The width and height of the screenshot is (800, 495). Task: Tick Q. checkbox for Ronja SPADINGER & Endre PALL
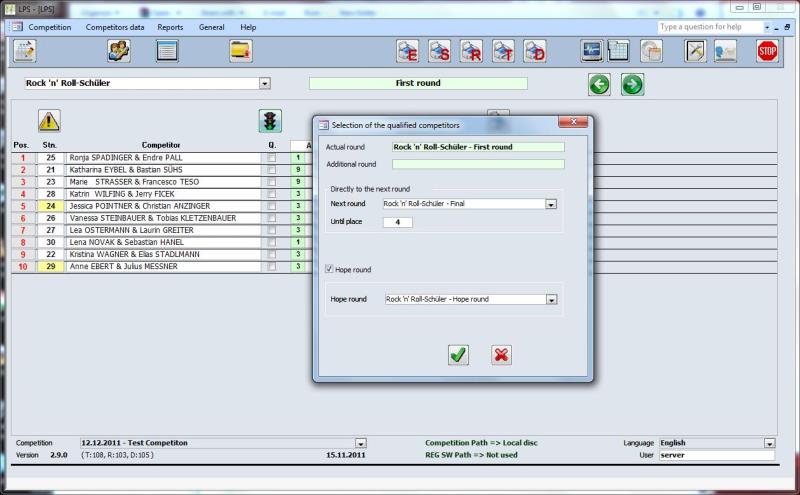[271, 158]
